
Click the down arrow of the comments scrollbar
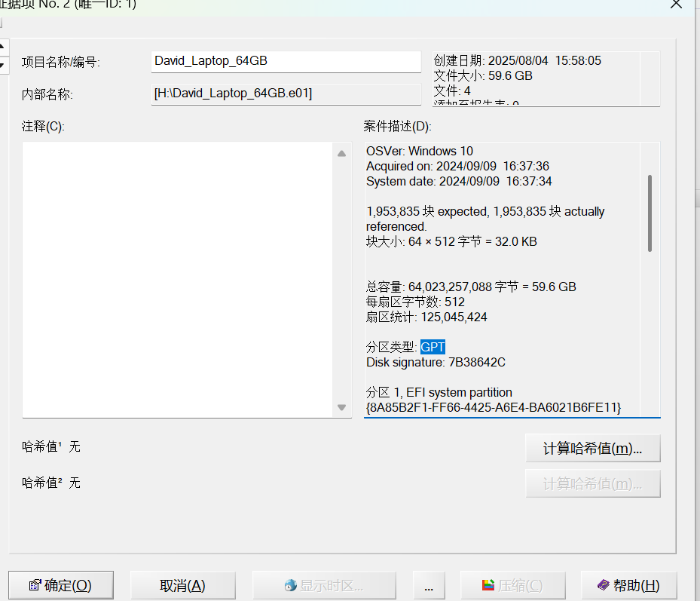coord(341,408)
